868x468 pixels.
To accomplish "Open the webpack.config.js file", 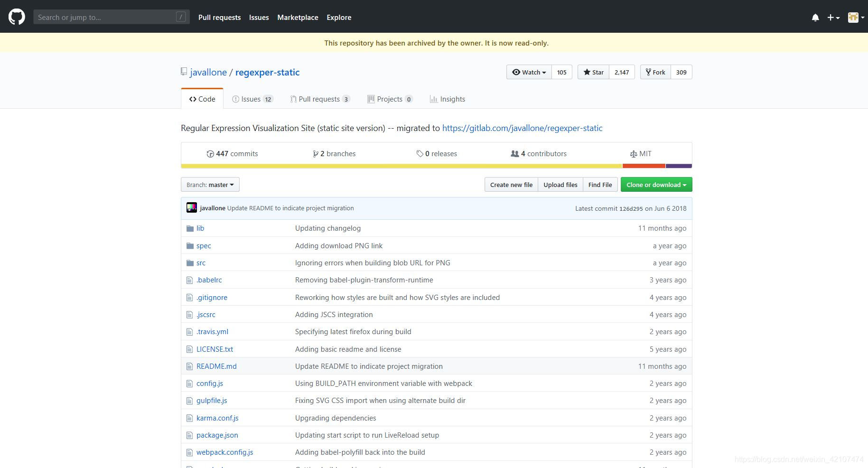I will [x=224, y=452].
